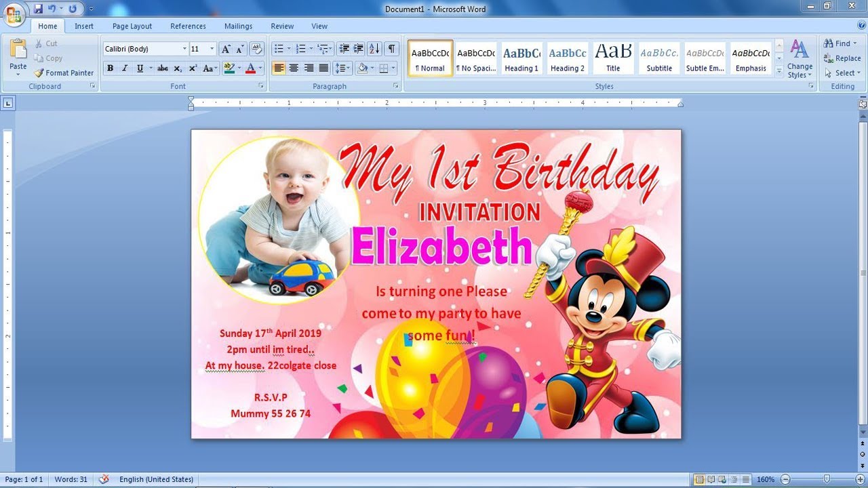Expand the Paste options arrow

point(18,75)
